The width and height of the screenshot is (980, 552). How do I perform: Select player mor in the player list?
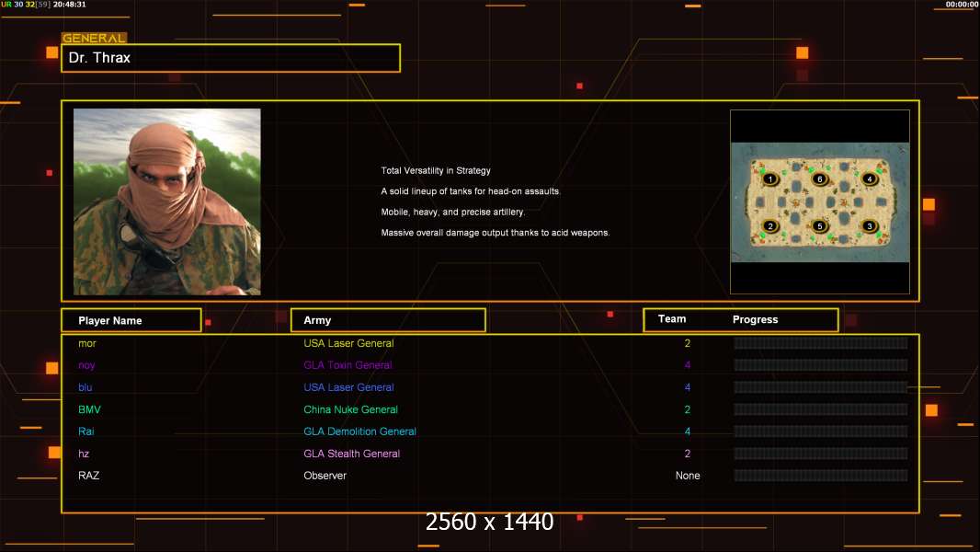coord(87,343)
